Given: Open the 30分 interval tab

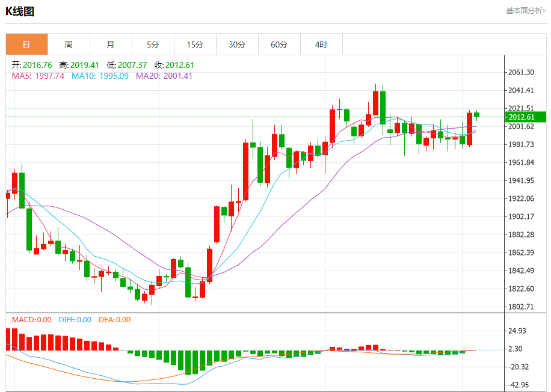Looking at the screenshot, I should (x=237, y=44).
